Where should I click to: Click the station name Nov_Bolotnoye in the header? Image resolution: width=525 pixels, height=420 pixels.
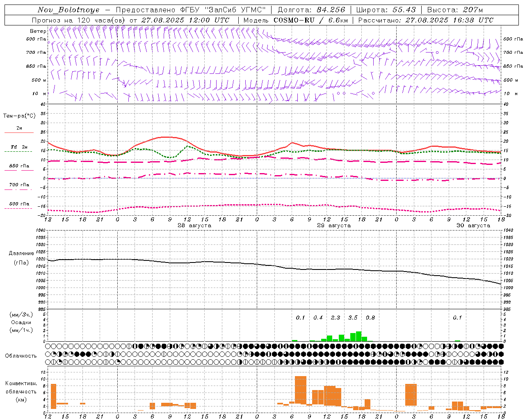(x=68, y=10)
